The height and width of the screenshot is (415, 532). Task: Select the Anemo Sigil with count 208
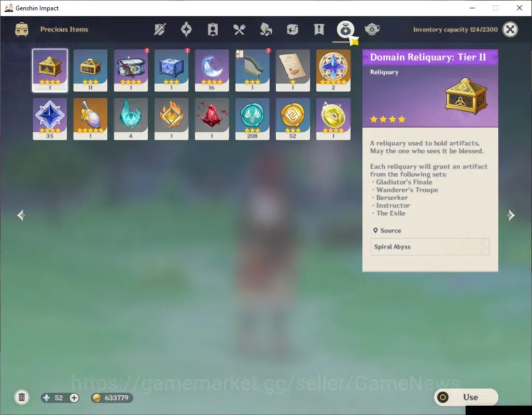tap(253, 119)
